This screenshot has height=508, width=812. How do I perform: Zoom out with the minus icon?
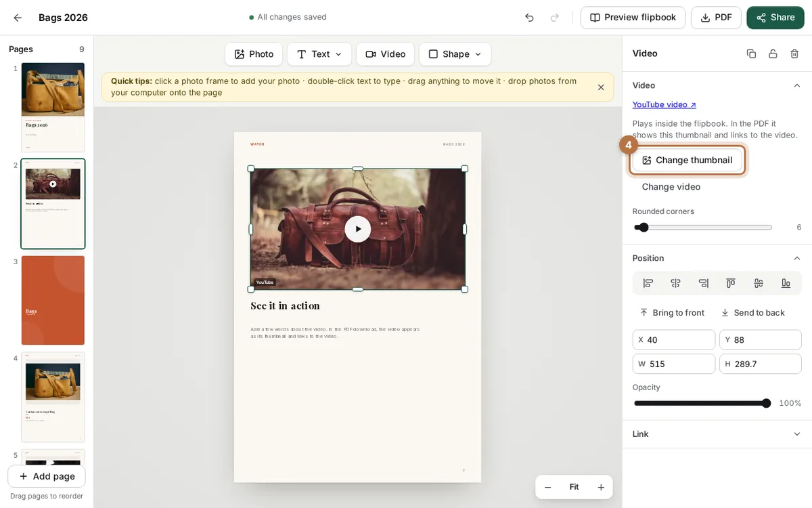(x=548, y=487)
